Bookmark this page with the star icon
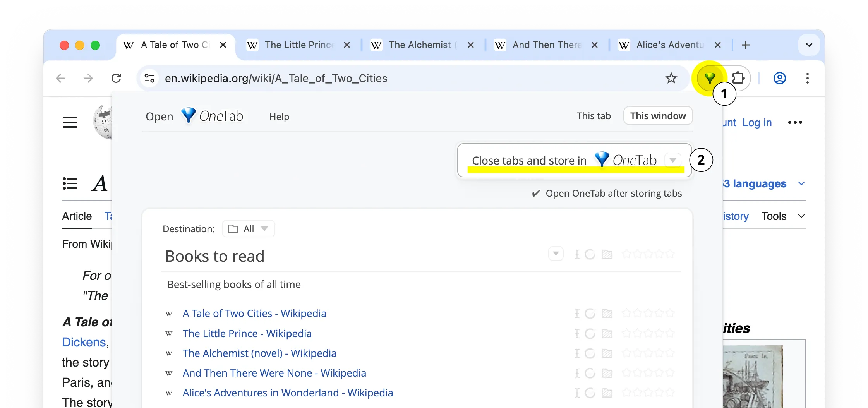Image resolution: width=868 pixels, height=408 pixels. [x=671, y=78]
